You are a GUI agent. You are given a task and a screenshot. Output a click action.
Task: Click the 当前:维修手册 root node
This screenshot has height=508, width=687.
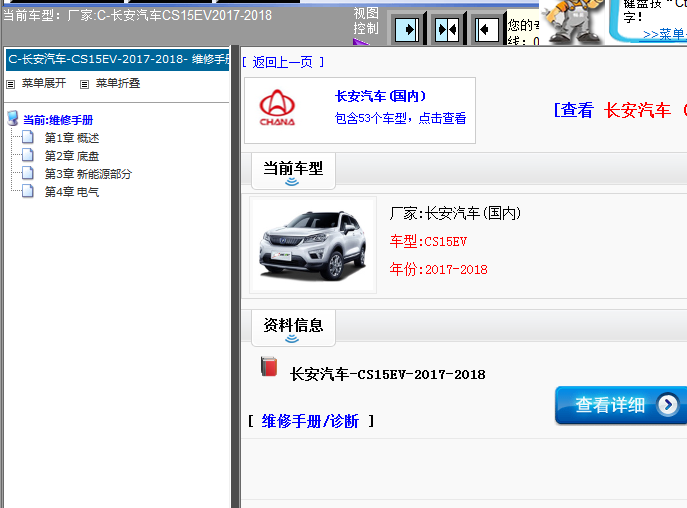coord(58,120)
